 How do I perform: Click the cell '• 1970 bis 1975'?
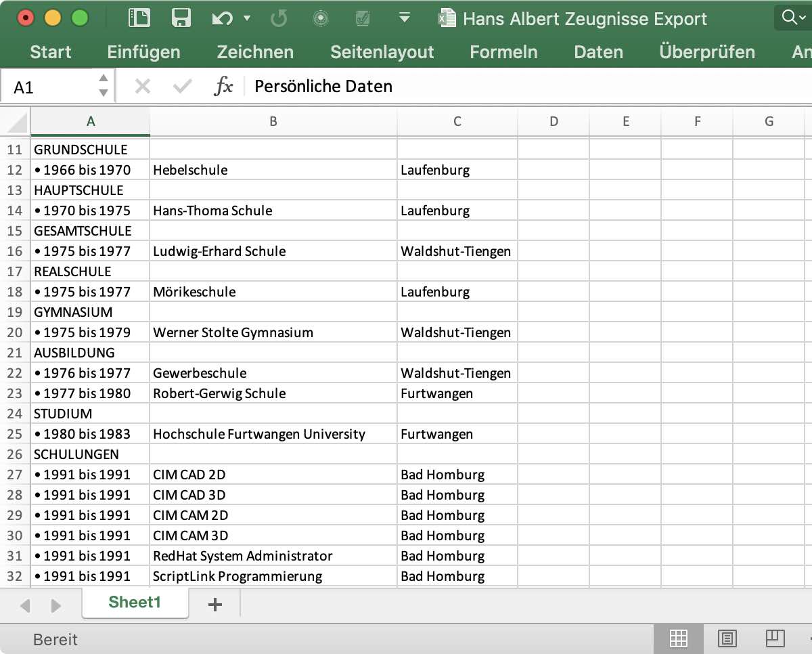coord(90,211)
